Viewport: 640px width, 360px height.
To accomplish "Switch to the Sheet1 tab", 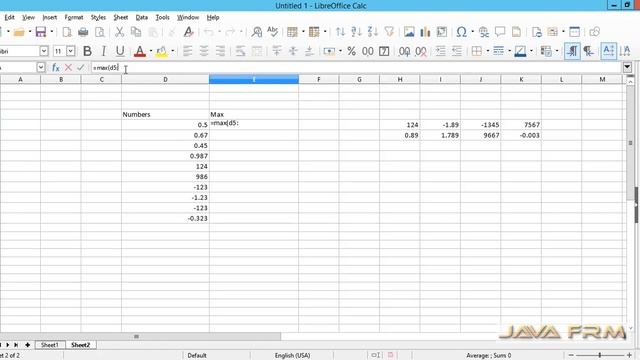I will (50, 345).
